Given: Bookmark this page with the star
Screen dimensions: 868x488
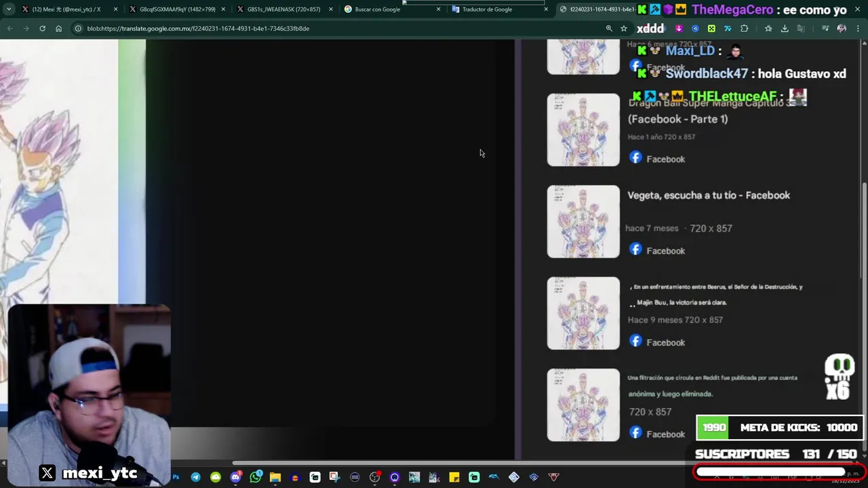Looking at the screenshot, I should click(624, 28).
